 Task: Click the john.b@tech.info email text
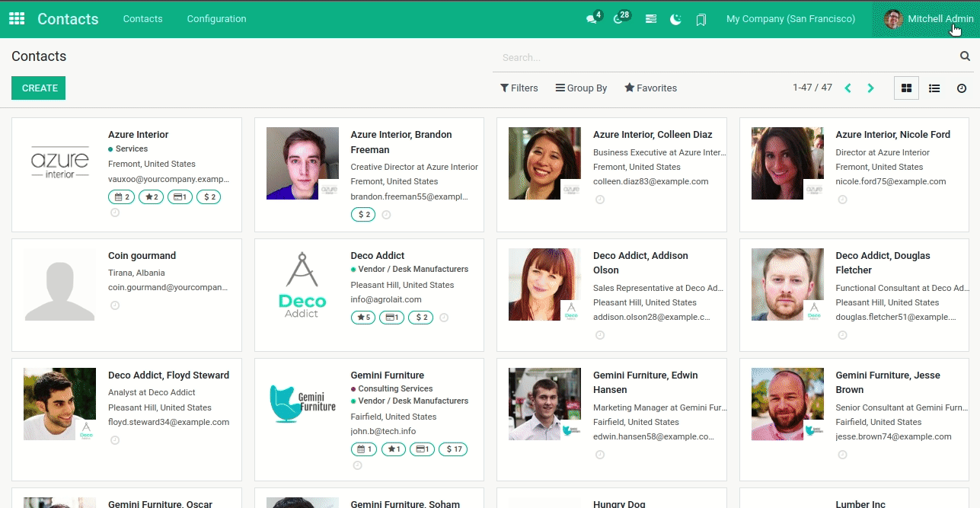pos(383,431)
